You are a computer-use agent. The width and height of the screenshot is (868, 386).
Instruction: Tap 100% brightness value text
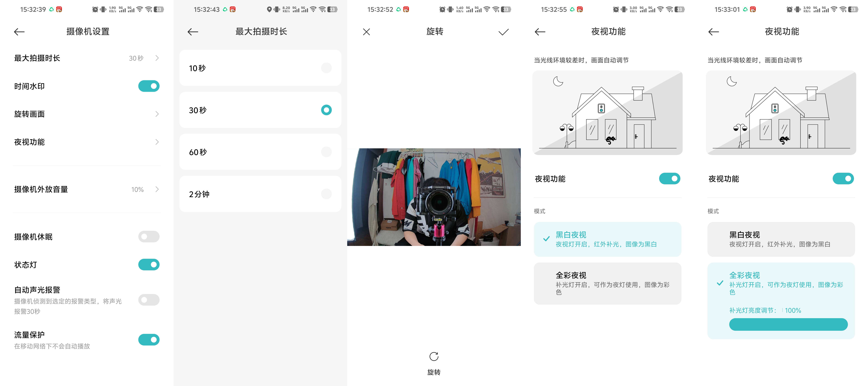(793, 310)
